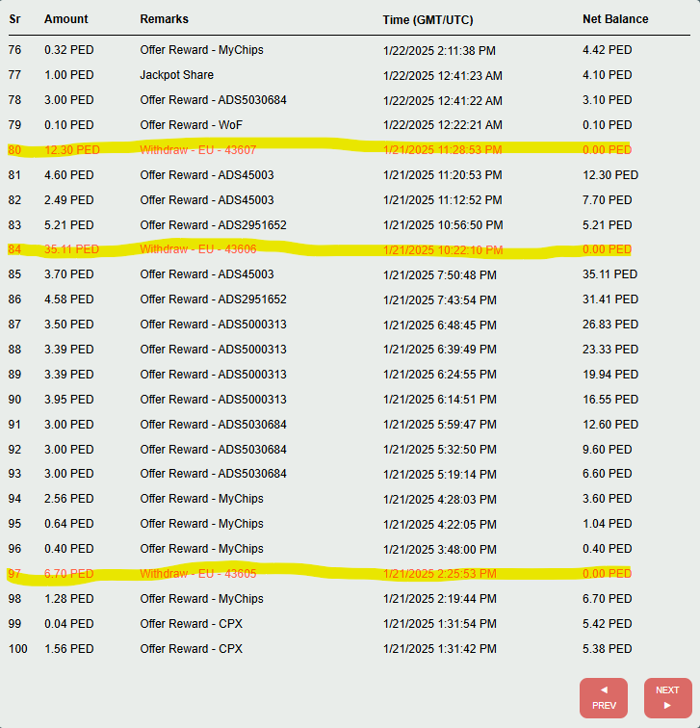Select the Remarks column header
The height and width of the screenshot is (728, 700).
[165, 19]
